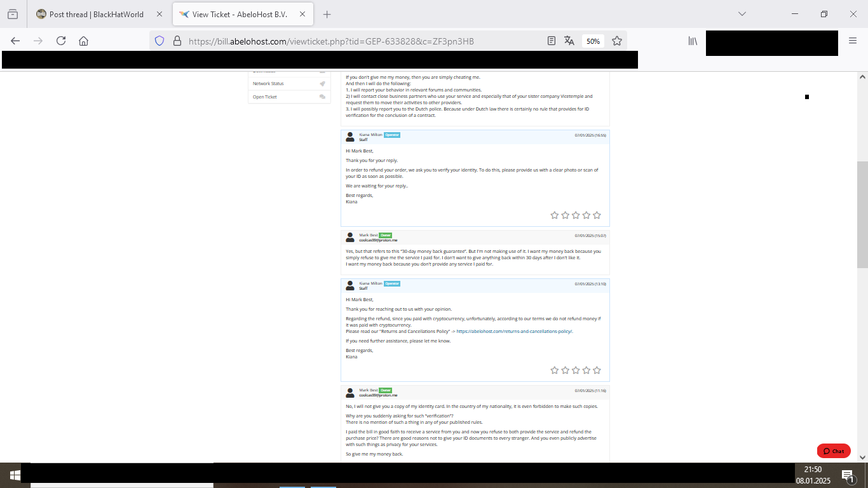Click the timestamp 07/01/2025 (13:10)
The image size is (868, 488).
tap(590, 284)
